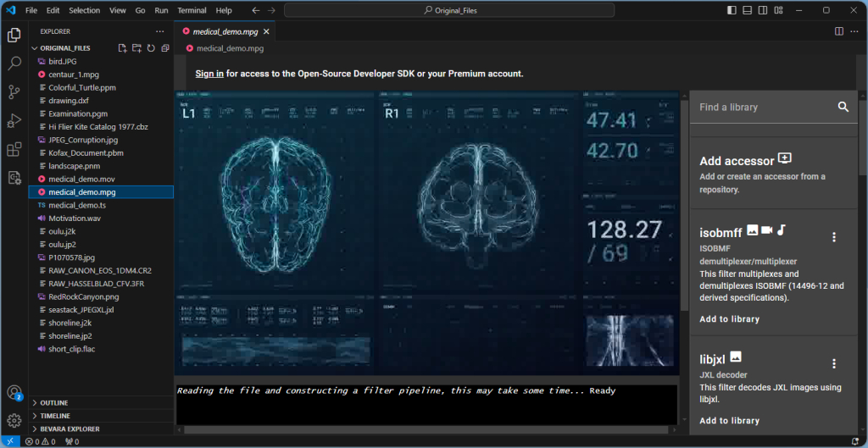Open bird.JPG in the file list
Image resolution: width=868 pixels, height=448 pixels.
pos(63,61)
